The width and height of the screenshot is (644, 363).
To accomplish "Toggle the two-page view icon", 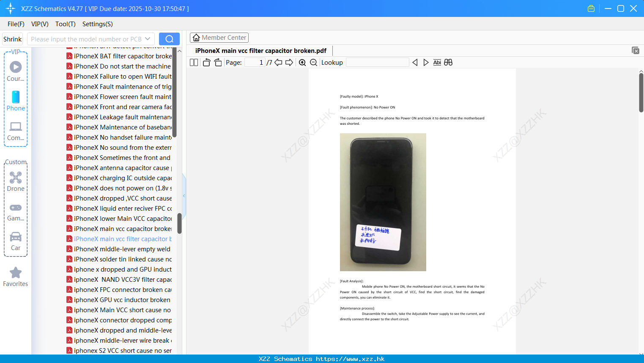I will click(194, 63).
